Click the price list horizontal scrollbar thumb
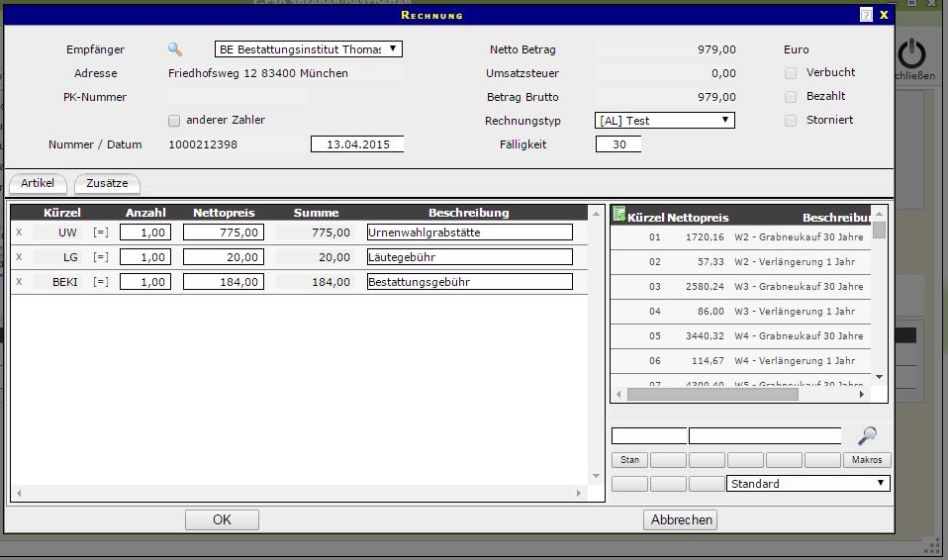Screen dimensions: 948x560 pyautogui.click(x=712, y=394)
